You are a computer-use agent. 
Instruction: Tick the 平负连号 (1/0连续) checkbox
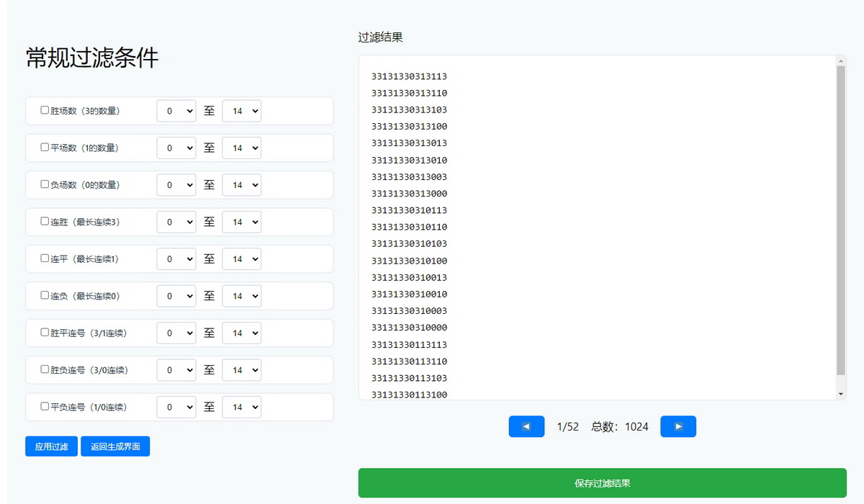pos(45,406)
